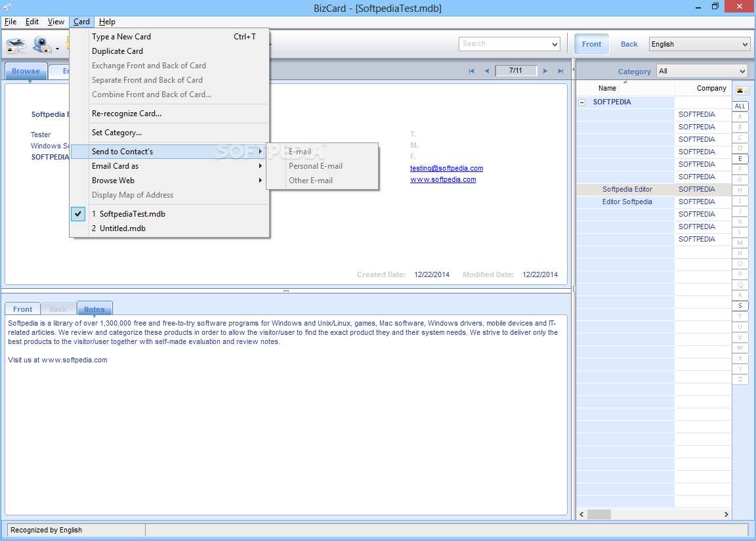The width and height of the screenshot is (756, 541).
Task: Open the View menu
Action: [55, 22]
